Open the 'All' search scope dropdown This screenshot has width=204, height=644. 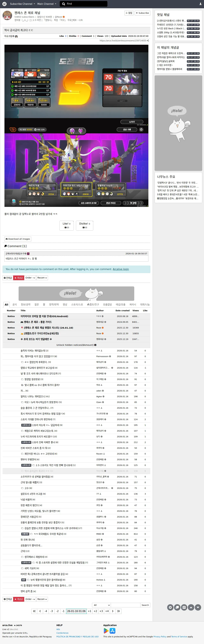(101, 605)
